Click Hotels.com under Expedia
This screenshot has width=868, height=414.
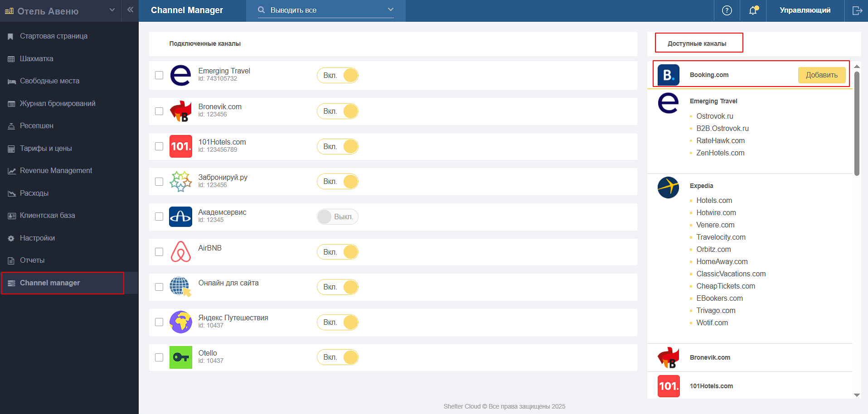pyautogui.click(x=714, y=201)
